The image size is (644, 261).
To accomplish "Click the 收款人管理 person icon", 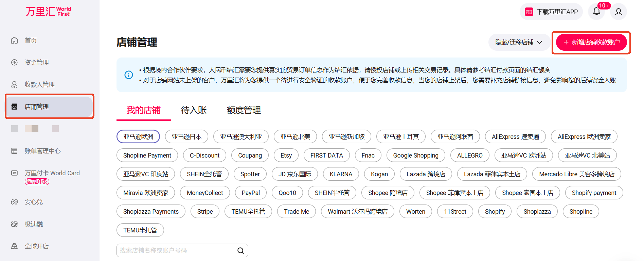I will click(14, 85).
